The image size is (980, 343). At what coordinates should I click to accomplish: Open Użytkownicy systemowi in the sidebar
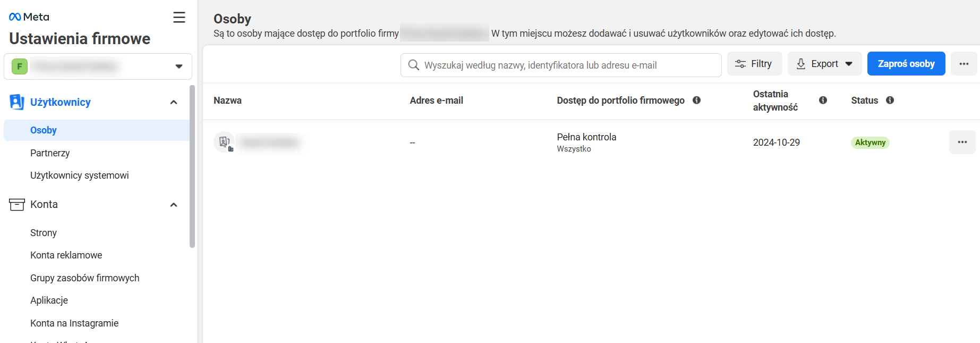[79, 175]
